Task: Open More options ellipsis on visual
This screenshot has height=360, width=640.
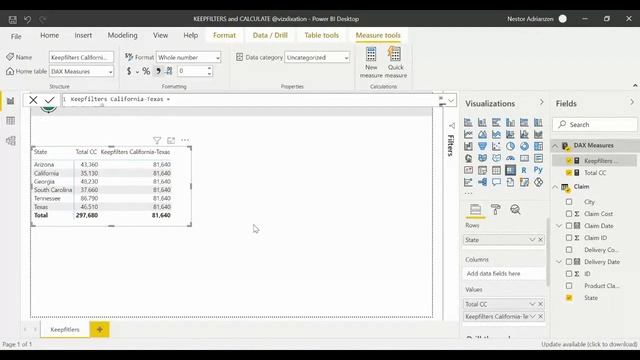Action: 185,140
